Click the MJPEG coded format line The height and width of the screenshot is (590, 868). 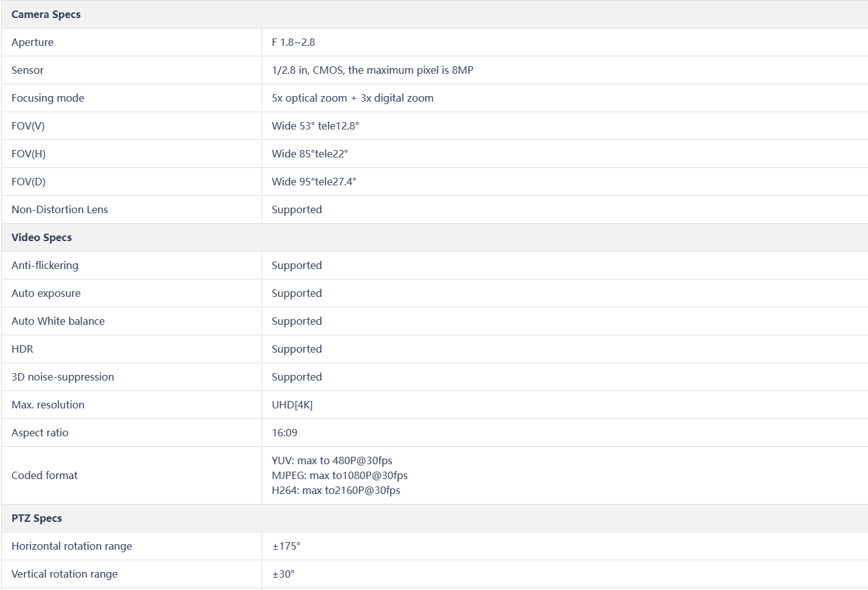coord(340,475)
